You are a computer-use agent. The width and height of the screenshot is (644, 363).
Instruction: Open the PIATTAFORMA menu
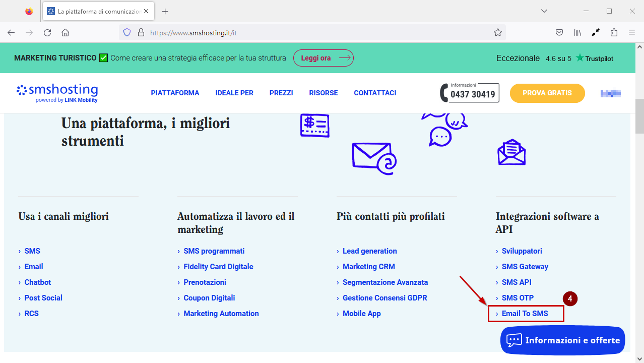tap(175, 93)
